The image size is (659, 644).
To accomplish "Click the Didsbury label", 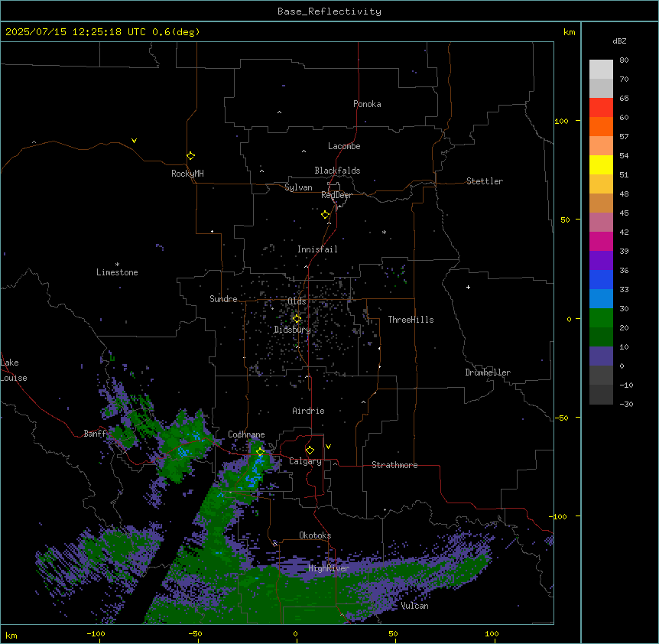I will pos(293,330).
